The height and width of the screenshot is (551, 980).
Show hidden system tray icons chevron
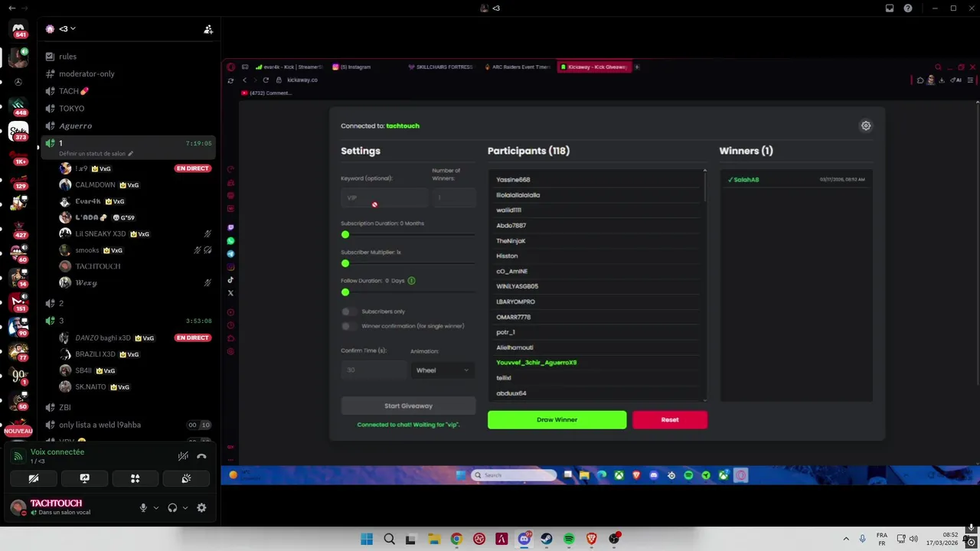click(846, 539)
